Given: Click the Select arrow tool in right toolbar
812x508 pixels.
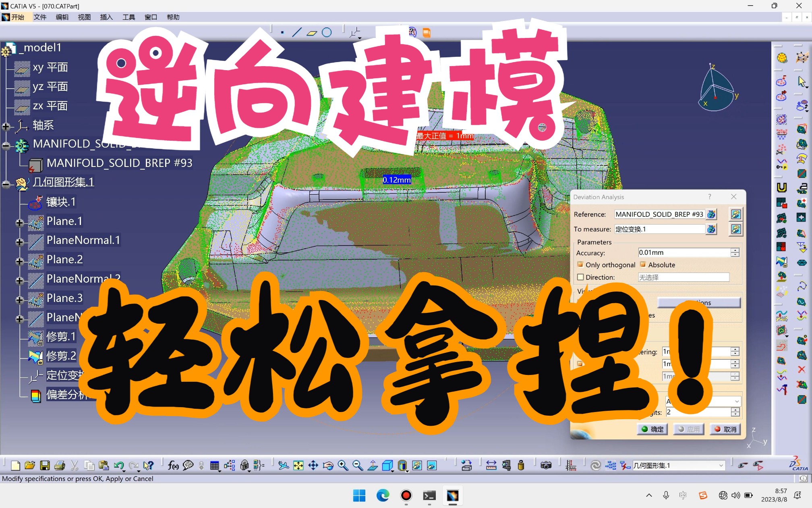Looking at the screenshot, I should [802, 82].
